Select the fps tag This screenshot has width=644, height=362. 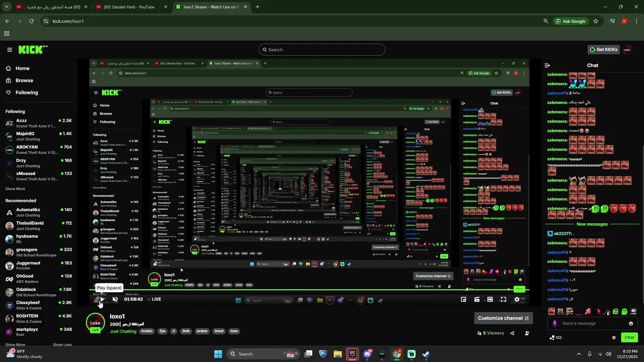163,331
